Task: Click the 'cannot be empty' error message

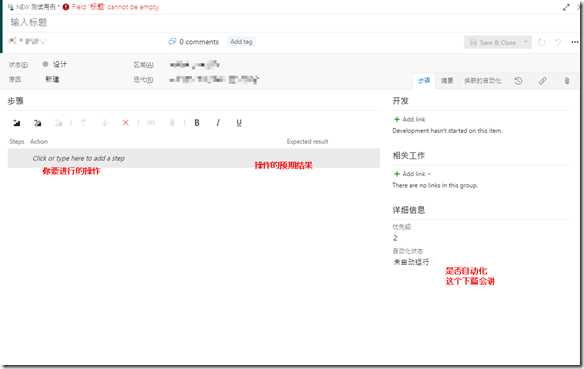Action: (x=133, y=7)
